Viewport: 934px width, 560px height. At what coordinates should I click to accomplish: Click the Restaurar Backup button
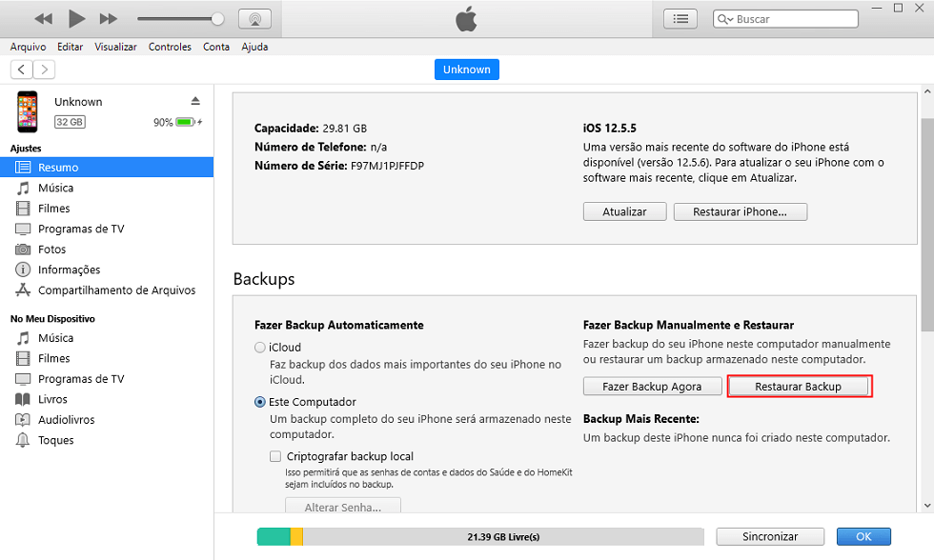coord(799,387)
